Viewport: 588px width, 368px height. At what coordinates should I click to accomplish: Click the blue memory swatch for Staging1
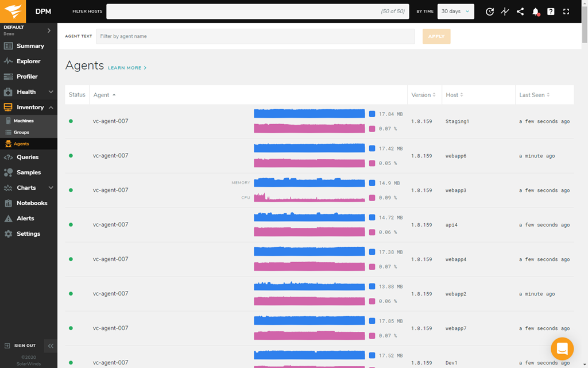(x=372, y=114)
